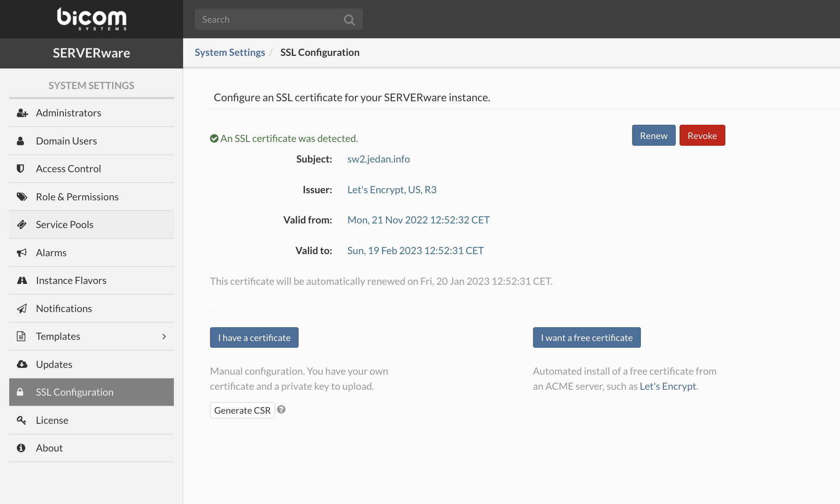The height and width of the screenshot is (504, 840).
Task: Open the Administrators section via its icon
Action: tap(21, 113)
